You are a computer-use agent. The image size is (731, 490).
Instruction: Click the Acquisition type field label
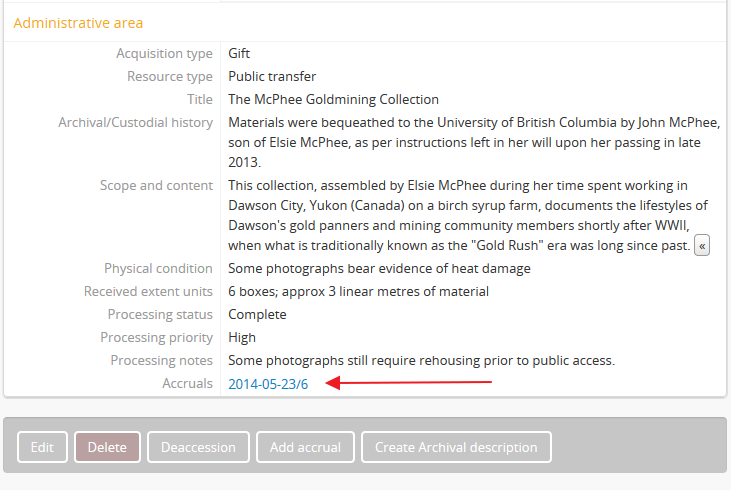point(164,54)
